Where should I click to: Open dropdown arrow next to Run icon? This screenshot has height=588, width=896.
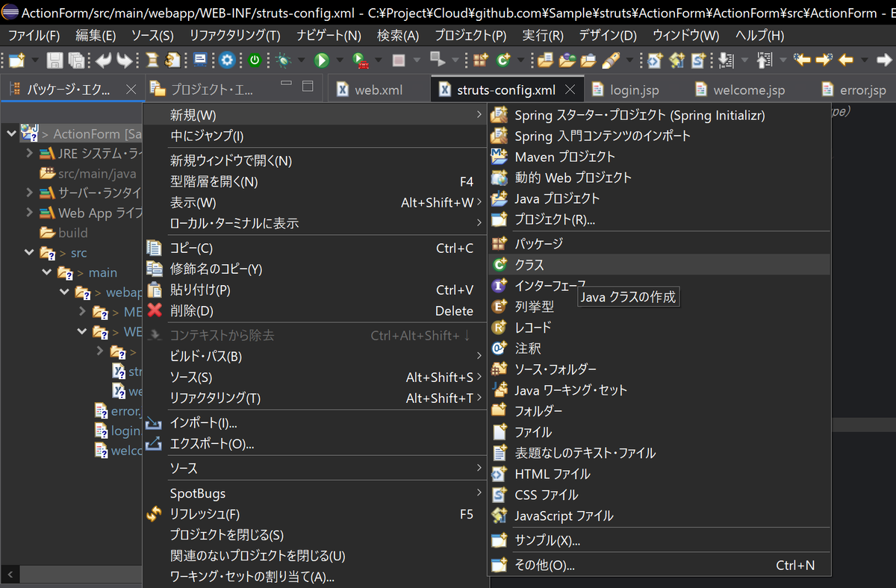[x=340, y=60]
